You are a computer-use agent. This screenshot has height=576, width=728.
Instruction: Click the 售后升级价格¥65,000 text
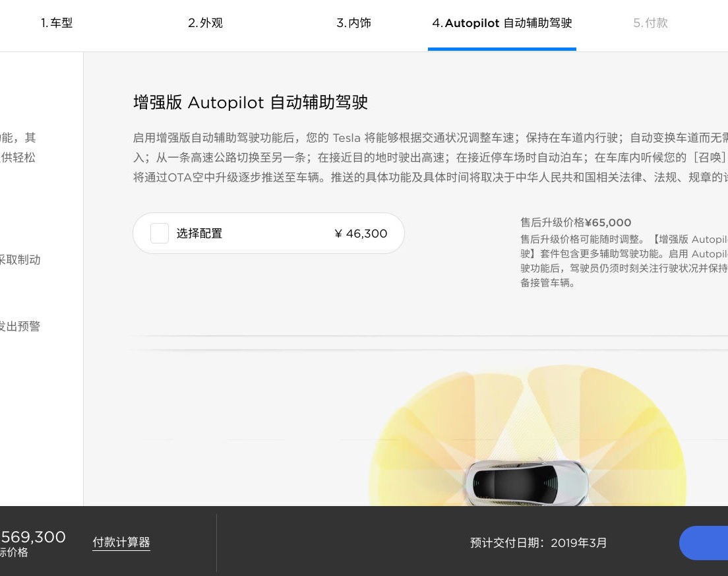pyautogui.click(x=576, y=222)
